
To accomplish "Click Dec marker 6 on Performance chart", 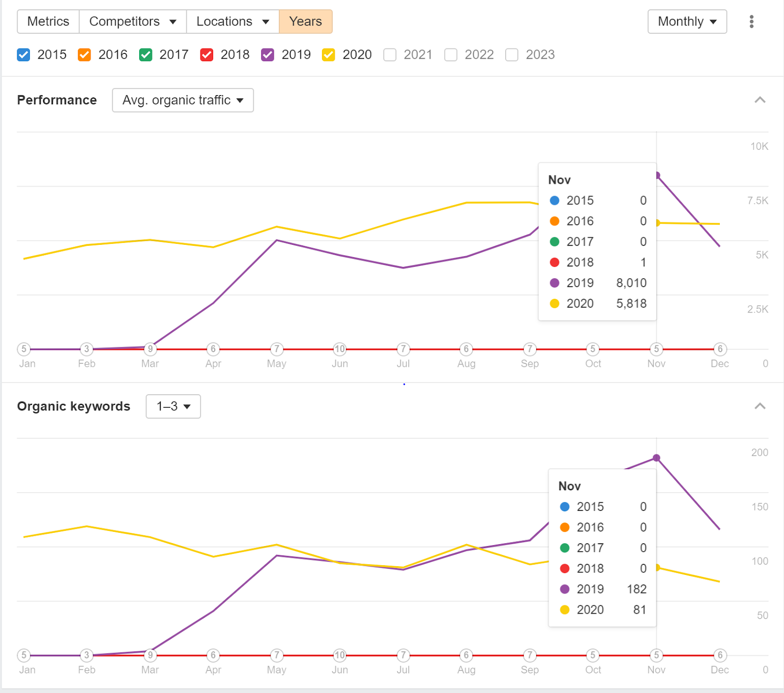I will [720, 349].
